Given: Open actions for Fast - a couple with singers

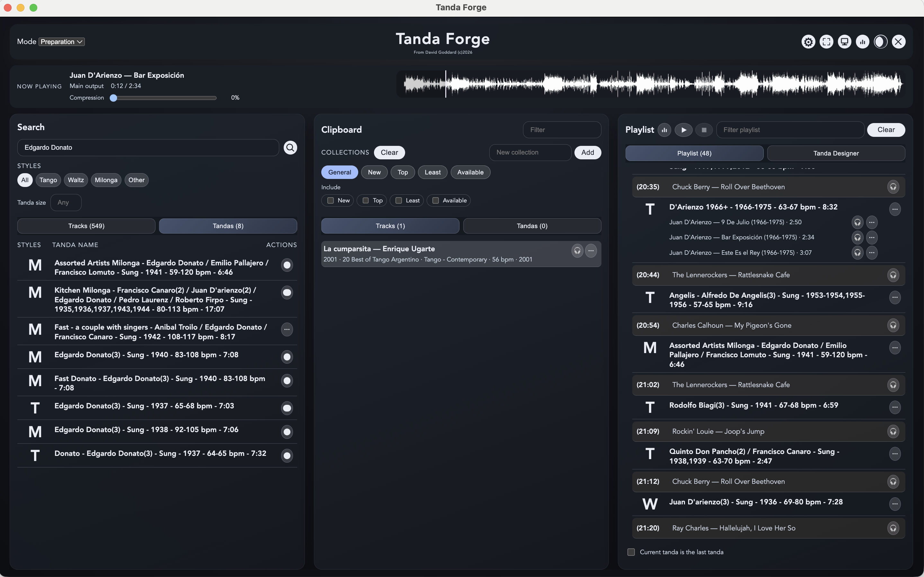Looking at the screenshot, I should pos(287,329).
